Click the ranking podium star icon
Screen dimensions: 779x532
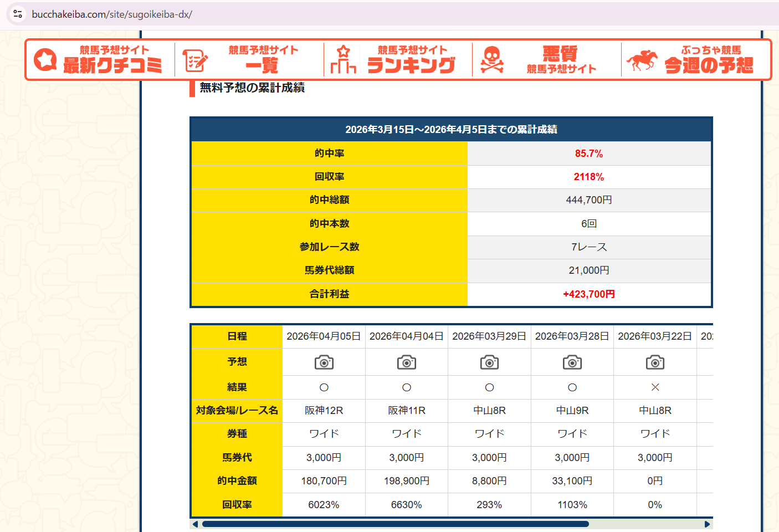344,60
